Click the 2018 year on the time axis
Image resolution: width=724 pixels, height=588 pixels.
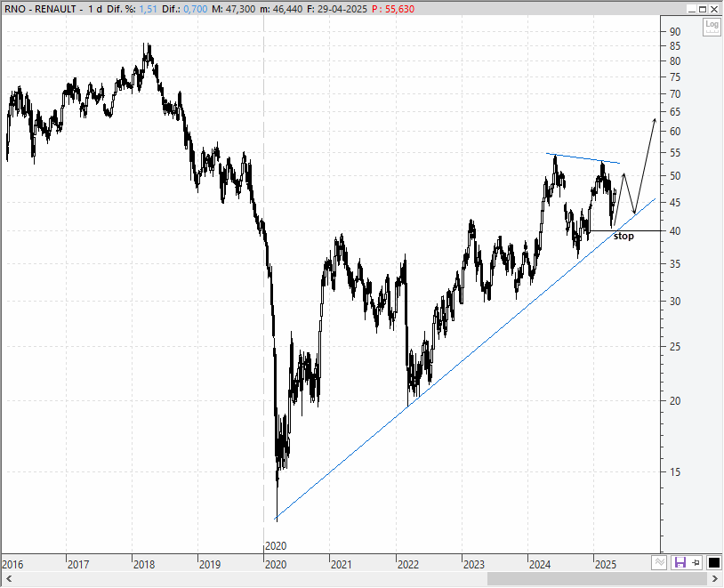[x=144, y=565]
